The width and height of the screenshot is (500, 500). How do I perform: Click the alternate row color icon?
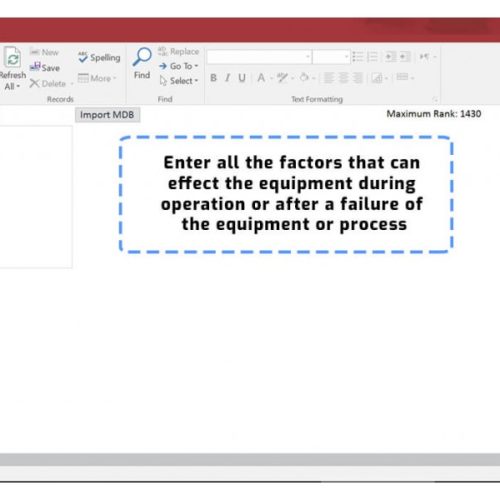click(402, 77)
